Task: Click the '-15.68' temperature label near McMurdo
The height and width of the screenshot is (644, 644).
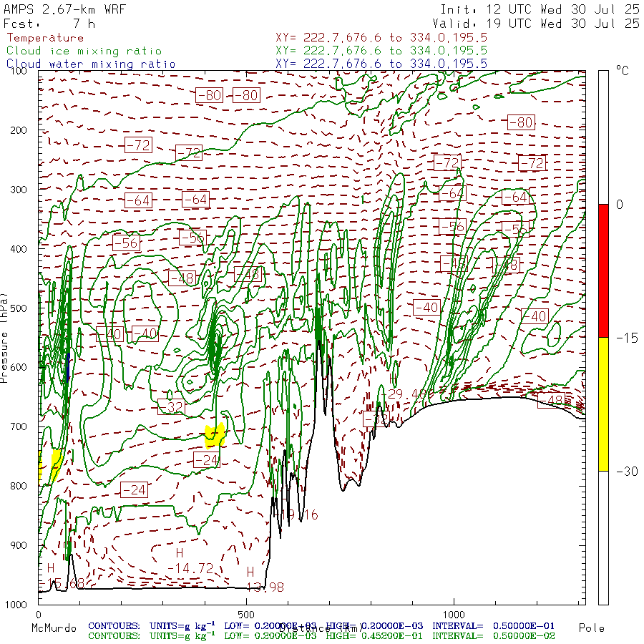Action: [x=62, y=583]
